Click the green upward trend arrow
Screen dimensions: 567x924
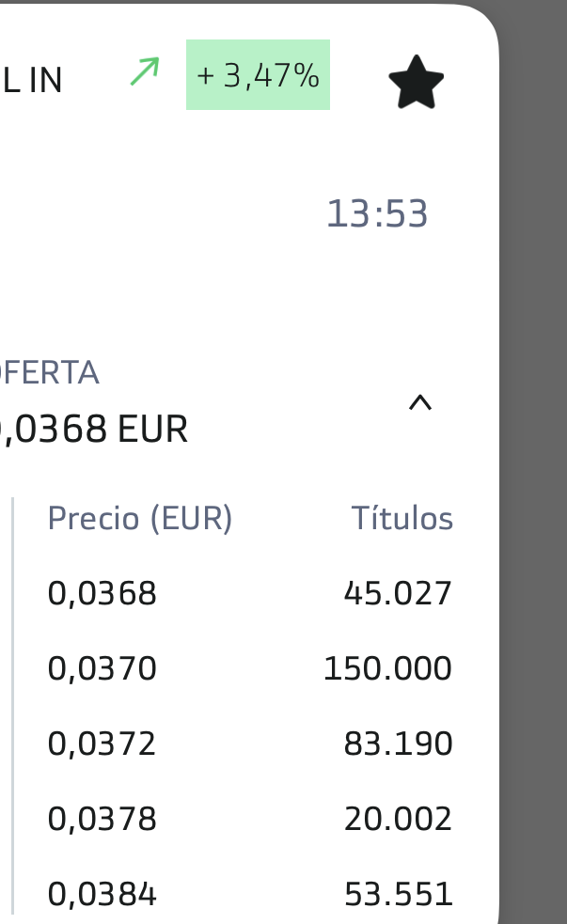coord(144,72)
